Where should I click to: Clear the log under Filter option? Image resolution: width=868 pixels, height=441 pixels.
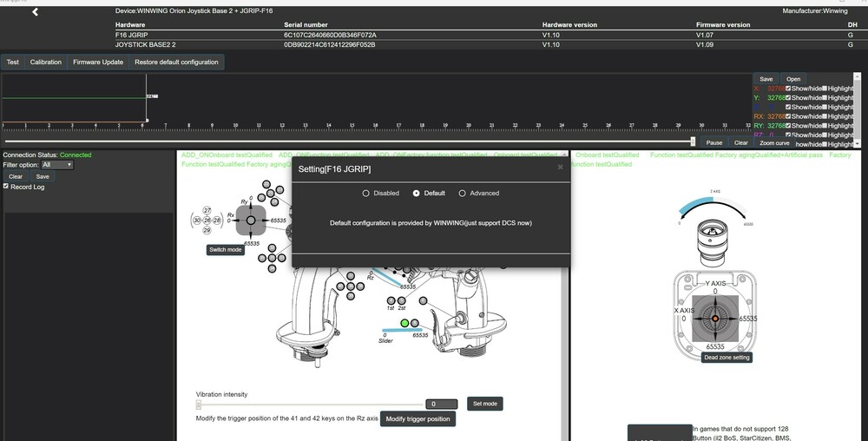(16, 176)
